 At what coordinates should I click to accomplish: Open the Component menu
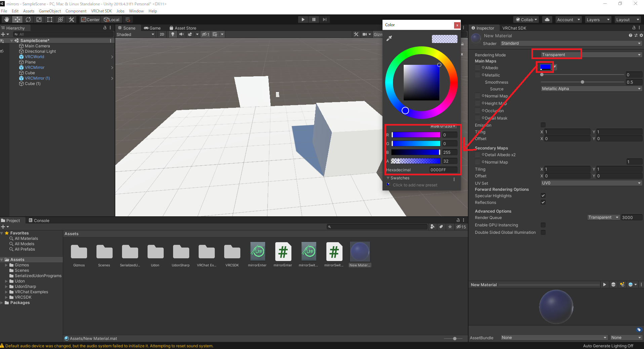[x=76, y=11]
